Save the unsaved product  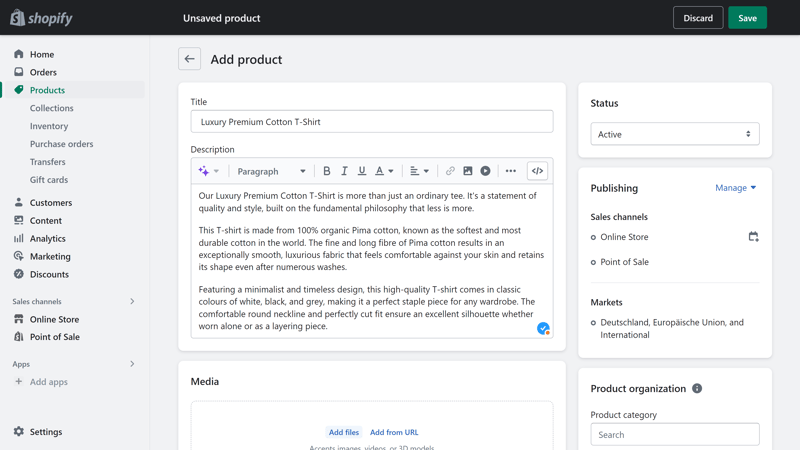coord(747,18)
